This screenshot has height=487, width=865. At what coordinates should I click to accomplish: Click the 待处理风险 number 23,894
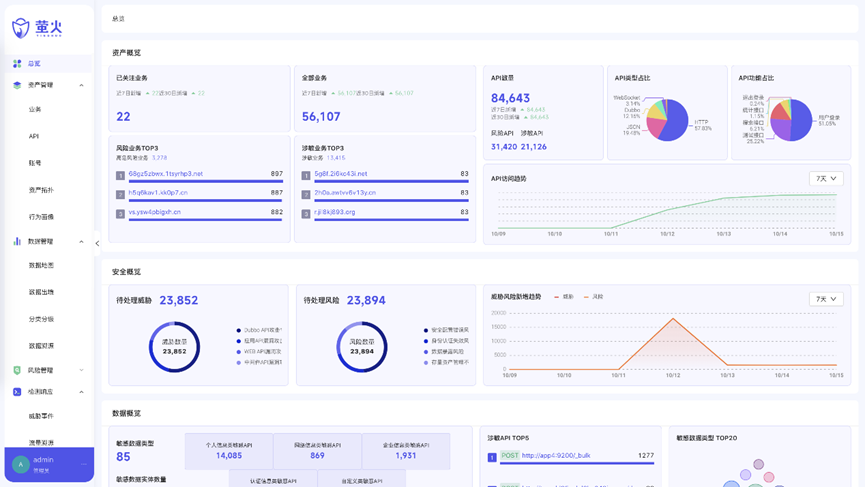366,301
